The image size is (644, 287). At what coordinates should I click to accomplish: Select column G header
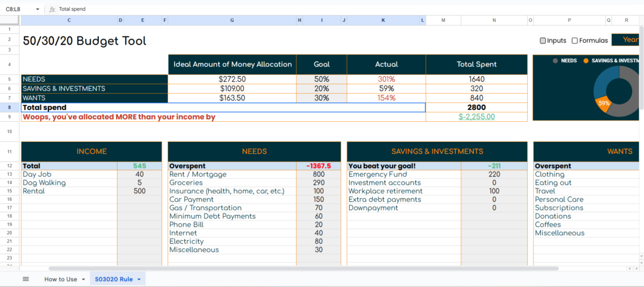[x=232, y=20]
